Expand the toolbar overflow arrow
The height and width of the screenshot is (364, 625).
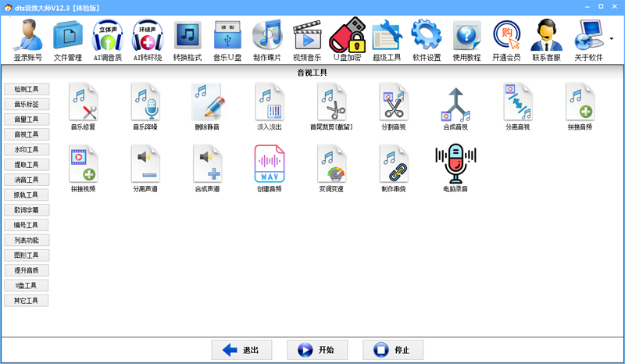pyautogui.click(x=612, y=39)
